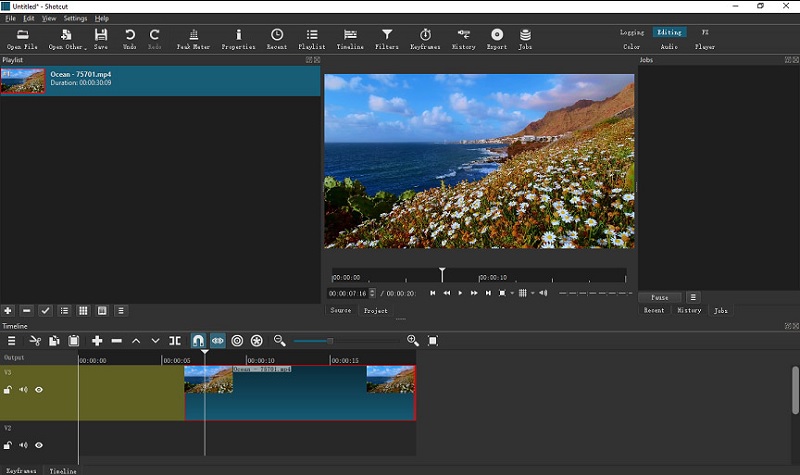The width and height of the screenshot is (800, 475).
Task: Open the timeline hamburger menu
Action: click(x=12, y=341)
